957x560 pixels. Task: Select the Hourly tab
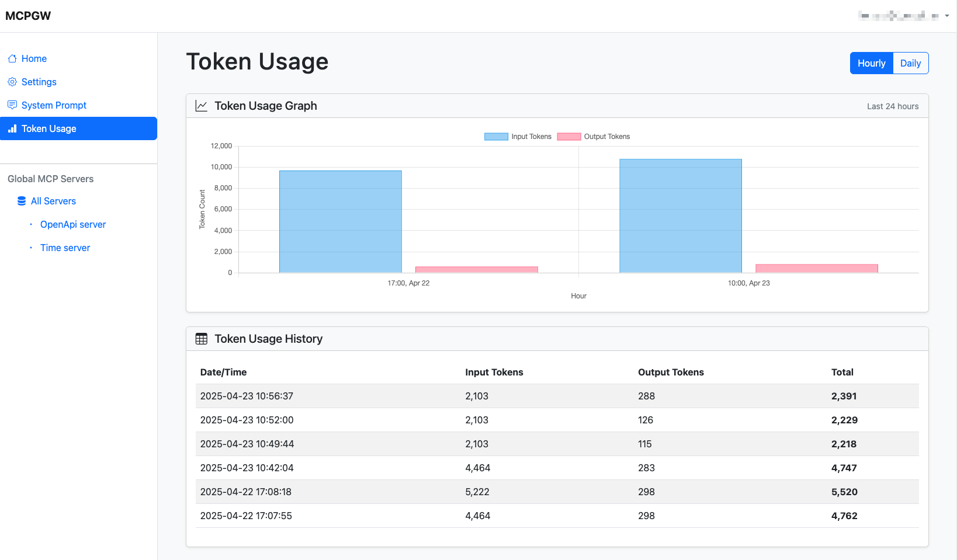point(871,63)
